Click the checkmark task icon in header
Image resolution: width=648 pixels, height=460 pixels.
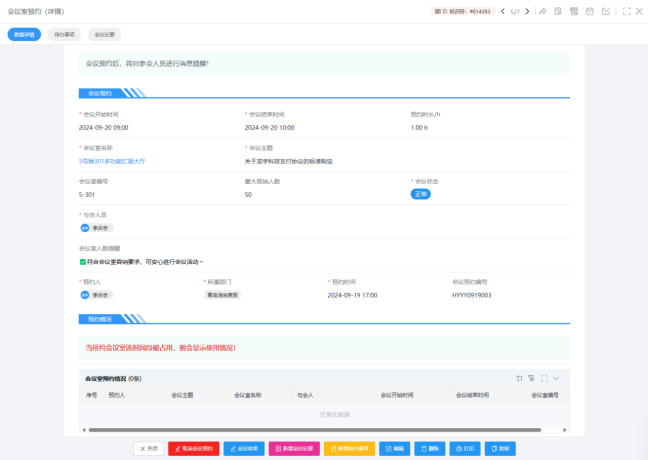(x=605, y=12)
